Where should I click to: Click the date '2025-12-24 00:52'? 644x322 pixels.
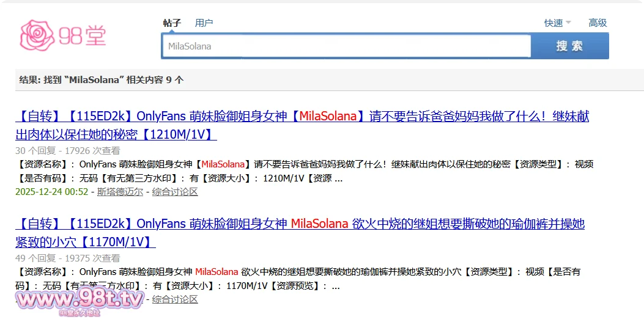[52, 192]
